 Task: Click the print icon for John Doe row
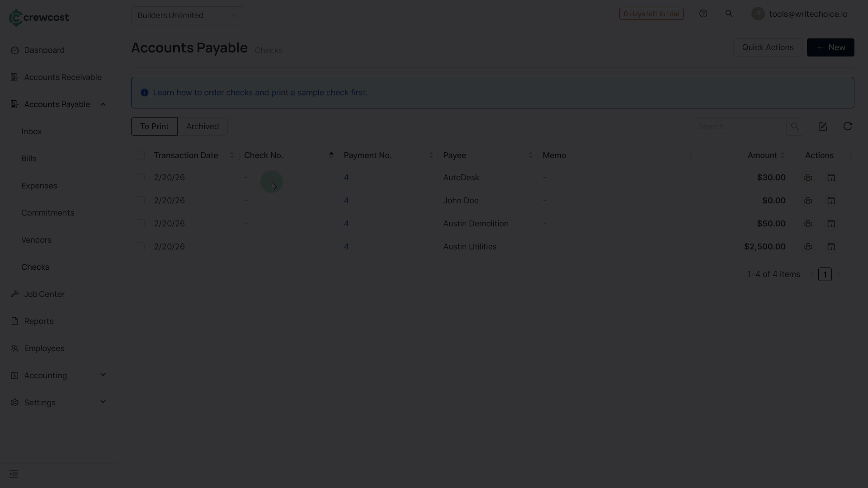coord(808,201)
